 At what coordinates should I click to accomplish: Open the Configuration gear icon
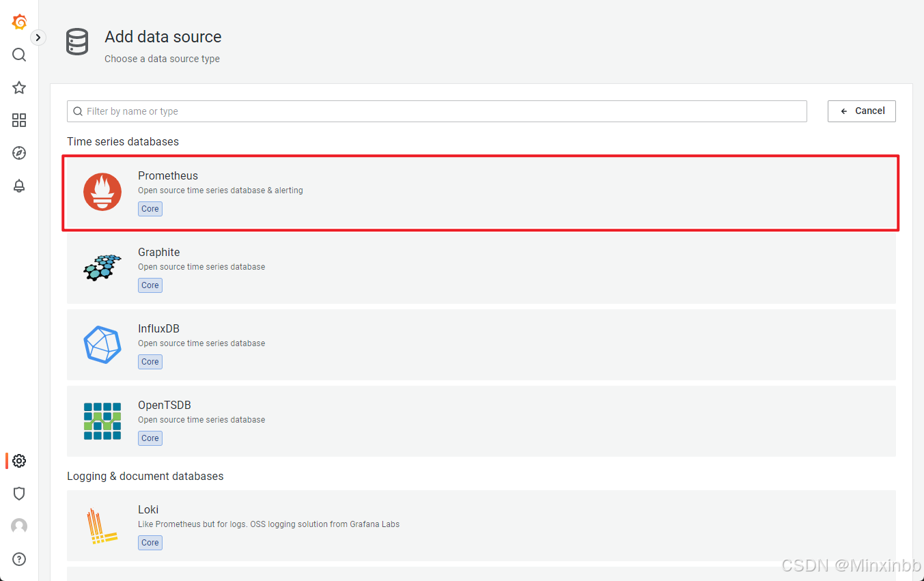(19, 461)
